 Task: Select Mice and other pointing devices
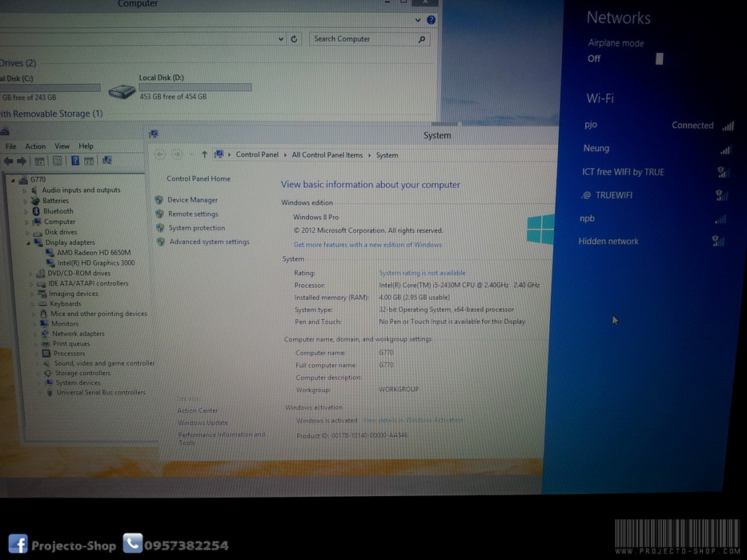tap(98, 314)
